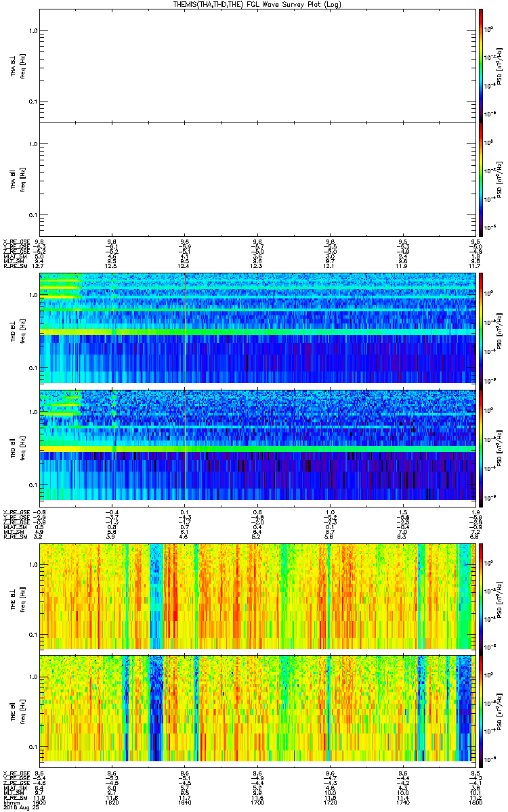
Task: Click the 'THA B‖ freq [Hz]' y-axis label
Action: click(18, 181)
